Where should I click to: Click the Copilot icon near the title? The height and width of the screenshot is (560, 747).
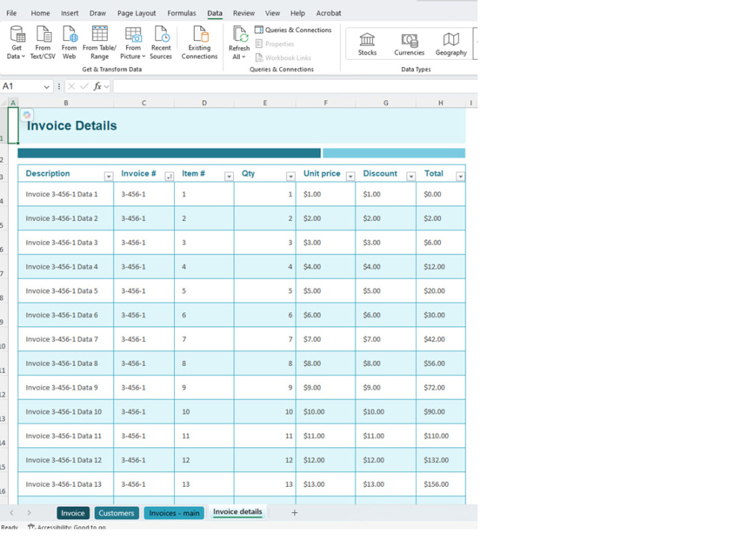click(x=27, y=115)
